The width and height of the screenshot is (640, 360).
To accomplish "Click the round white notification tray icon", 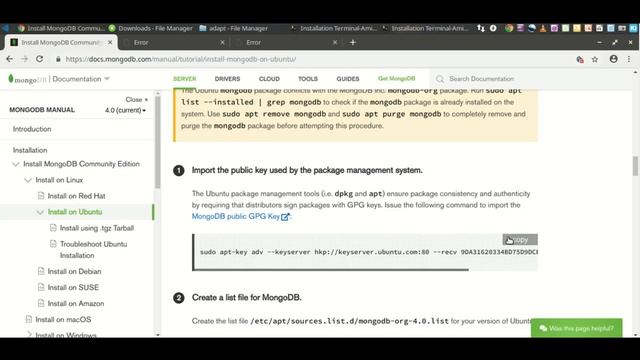I will 493,28.
